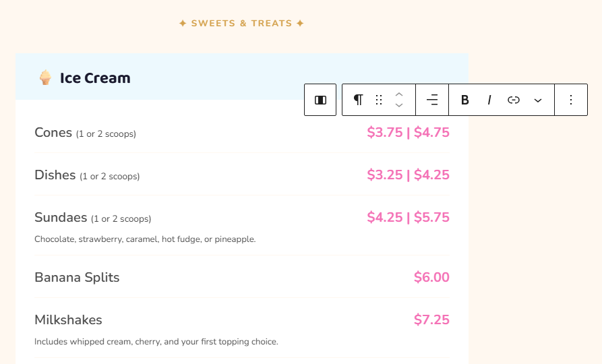Screen dimensions: 602x364
Task: Insert a link with the link icon
Action: click(514, 100)
